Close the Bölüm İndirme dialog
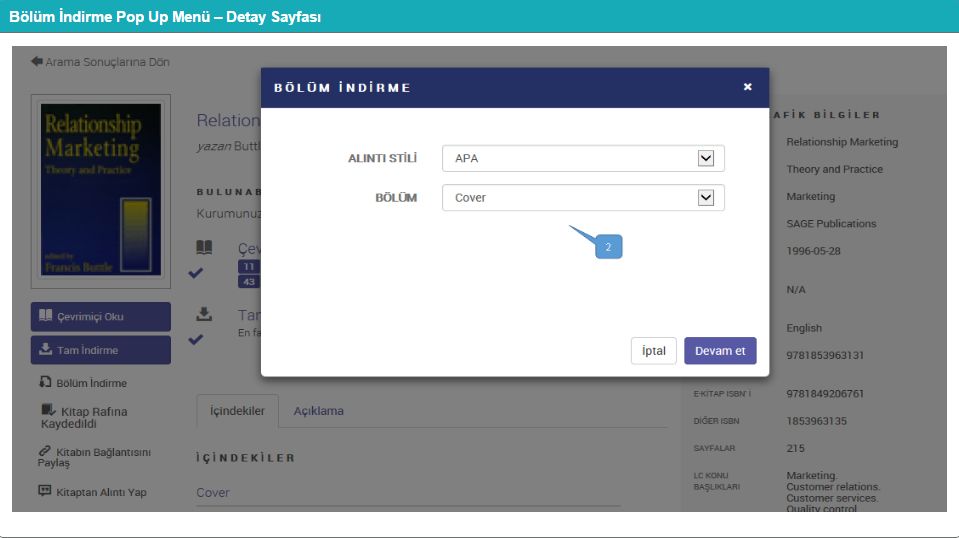This screenshot has height=538, width=959. pos(747,87)
